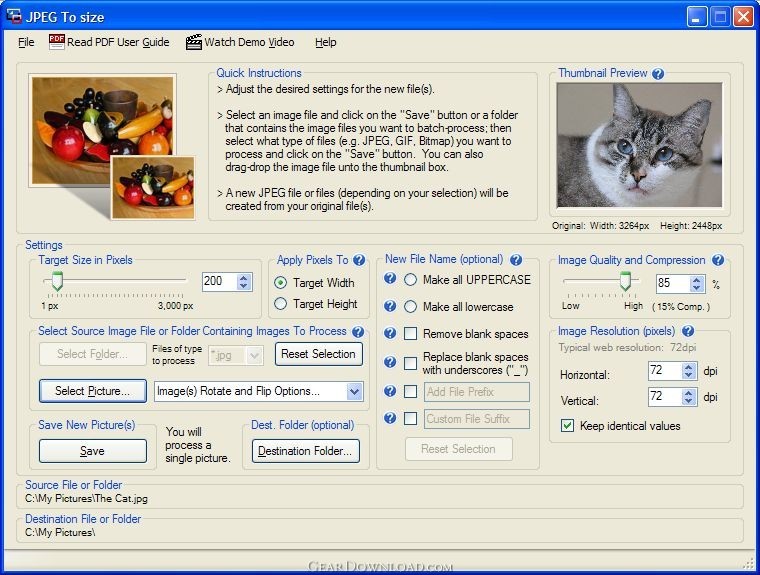Click destination path 'C:\My Pictures\'
Viewport: 760px width, 575px height.
pos(60,532)
